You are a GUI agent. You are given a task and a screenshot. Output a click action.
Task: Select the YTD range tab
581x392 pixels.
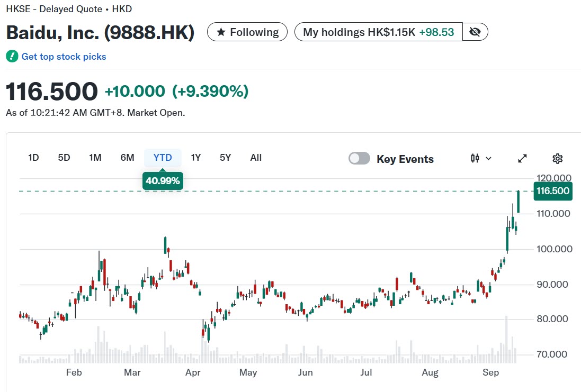(163, 158)
